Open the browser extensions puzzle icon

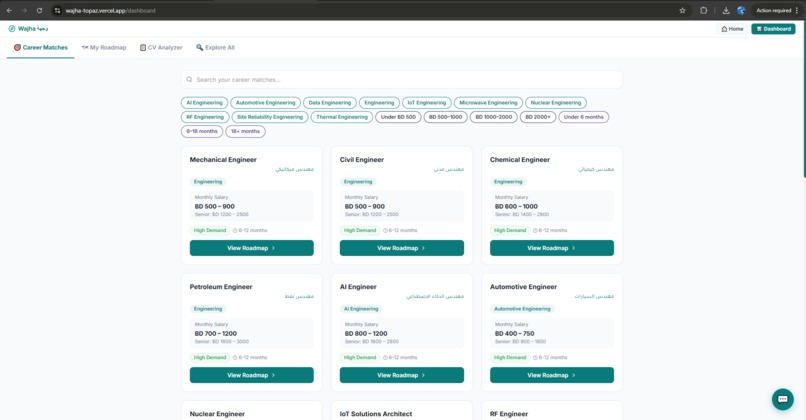coord(703,10)
